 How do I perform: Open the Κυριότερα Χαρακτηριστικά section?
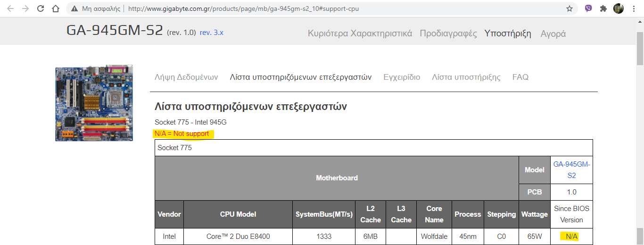(360, 34)
